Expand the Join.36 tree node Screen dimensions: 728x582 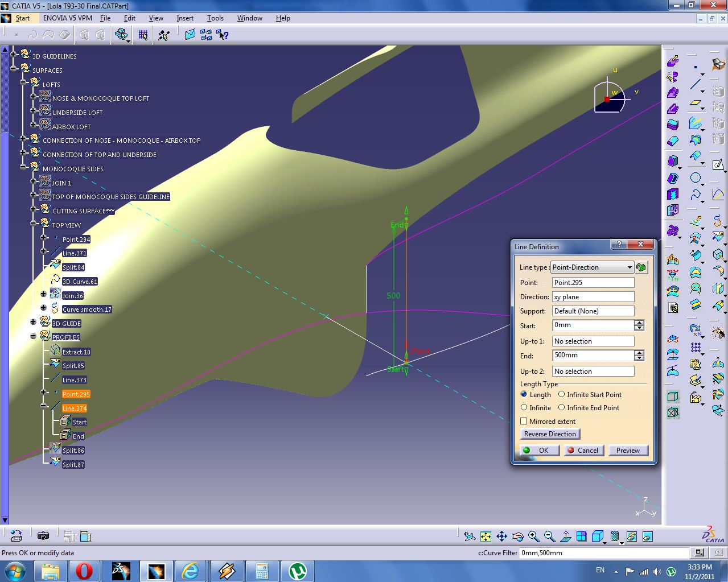point(44,294)
